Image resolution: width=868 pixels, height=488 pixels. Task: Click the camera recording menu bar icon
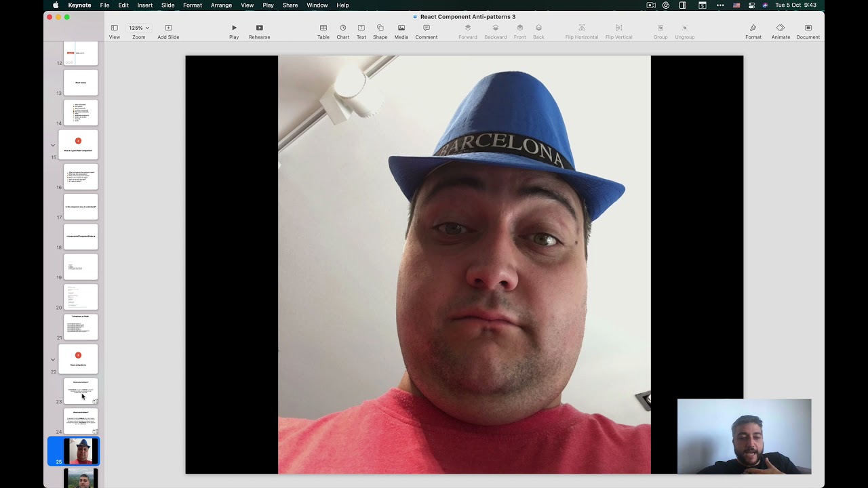coord(651,5)
